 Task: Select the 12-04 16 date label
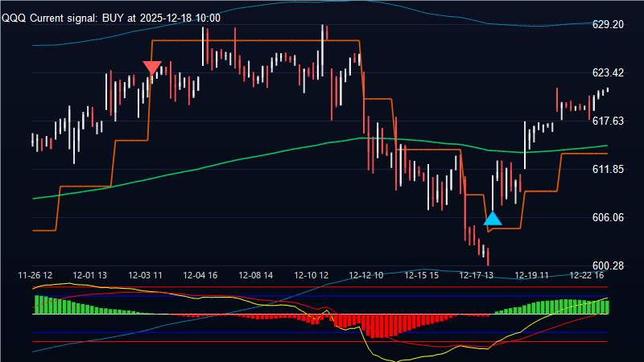pyautogui.click(x=200, y=275)
